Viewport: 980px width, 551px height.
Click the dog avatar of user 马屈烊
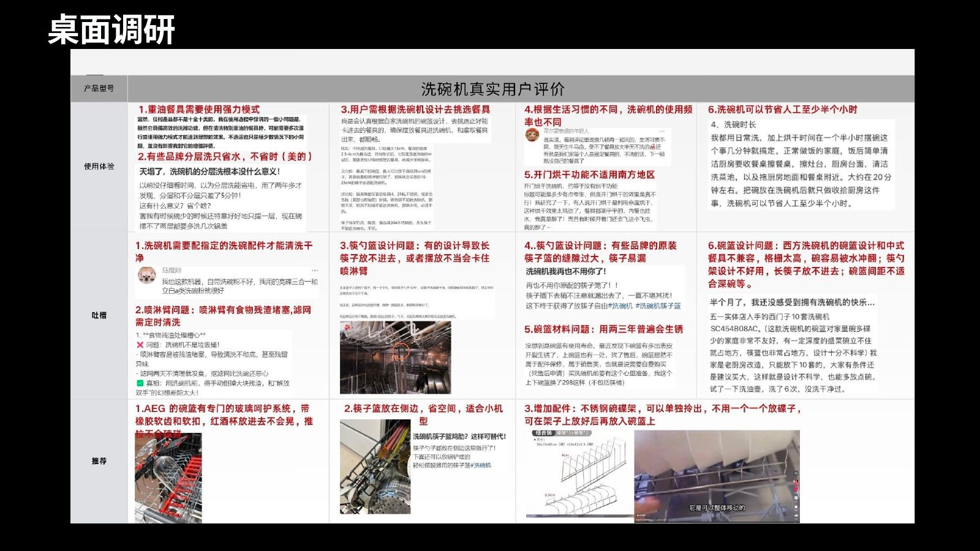(147, 275)
